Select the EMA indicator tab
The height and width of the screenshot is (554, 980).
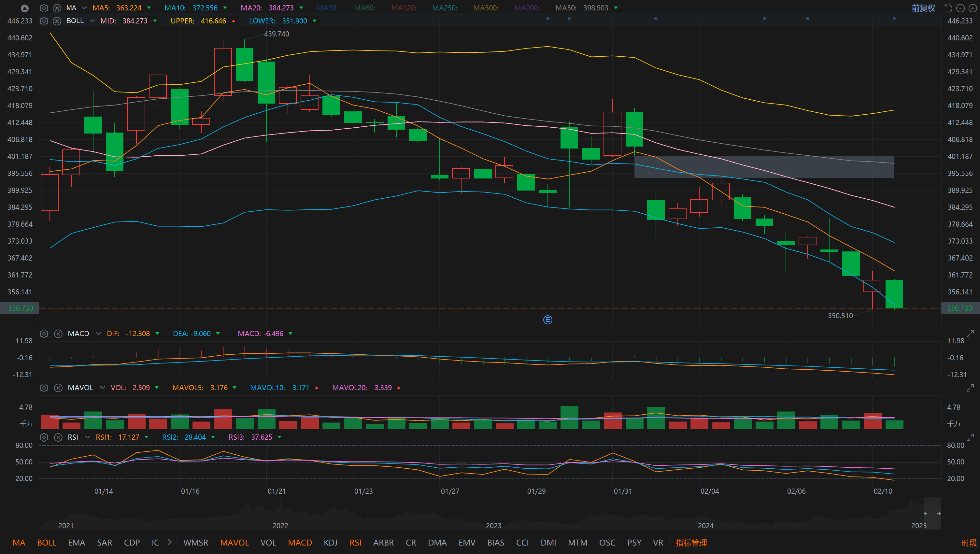pyautogui.click(x=77, y=543)
